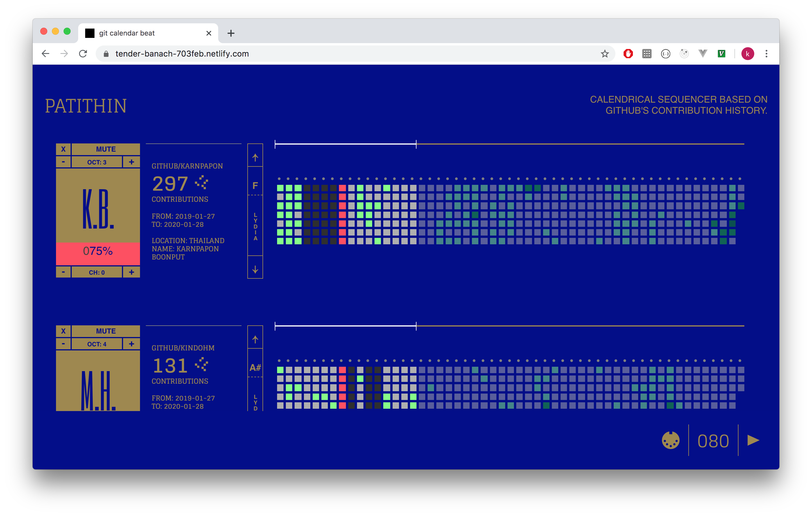Mute the KARNPAPON track
The height and width of the screenshot is (516, 812).
[106, 149]
